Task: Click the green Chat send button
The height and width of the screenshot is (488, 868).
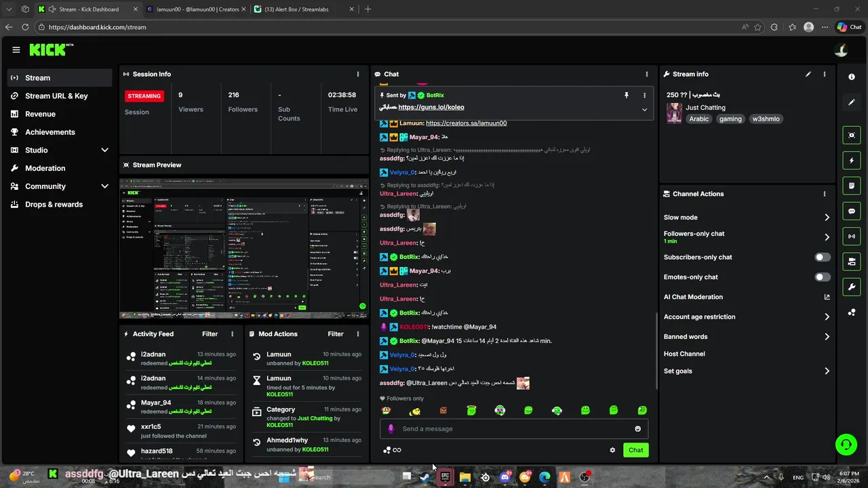Action: click(635, 450)
